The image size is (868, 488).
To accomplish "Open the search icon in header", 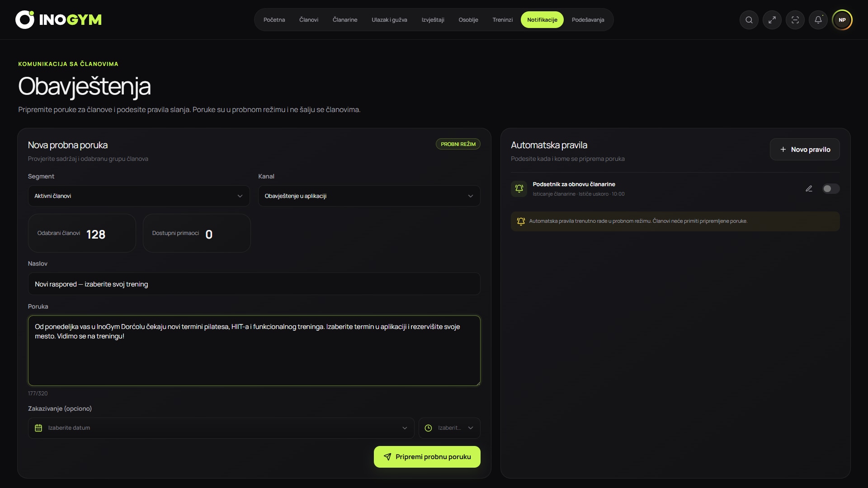I will pyautogui.click(x=749, y=20).
